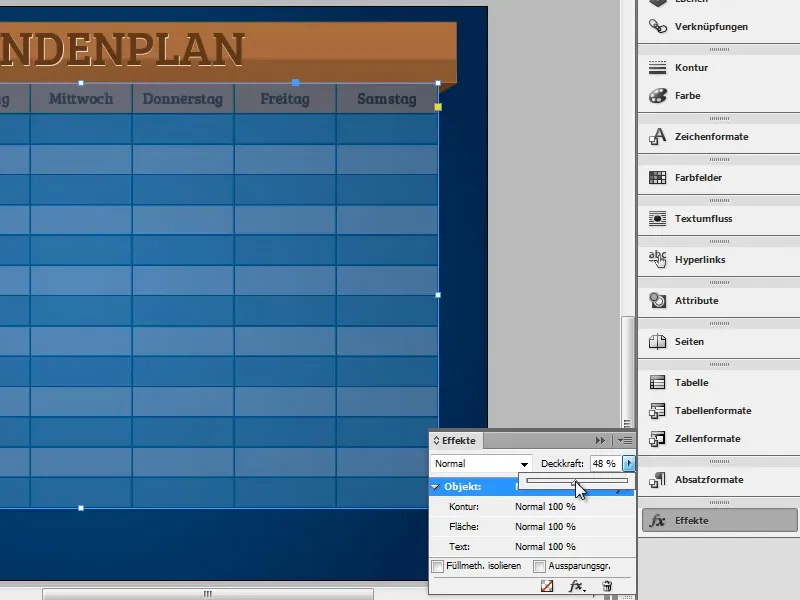Collapse the Objekt row triangle
The image size is (800, 600).
(x=435, y=487)
